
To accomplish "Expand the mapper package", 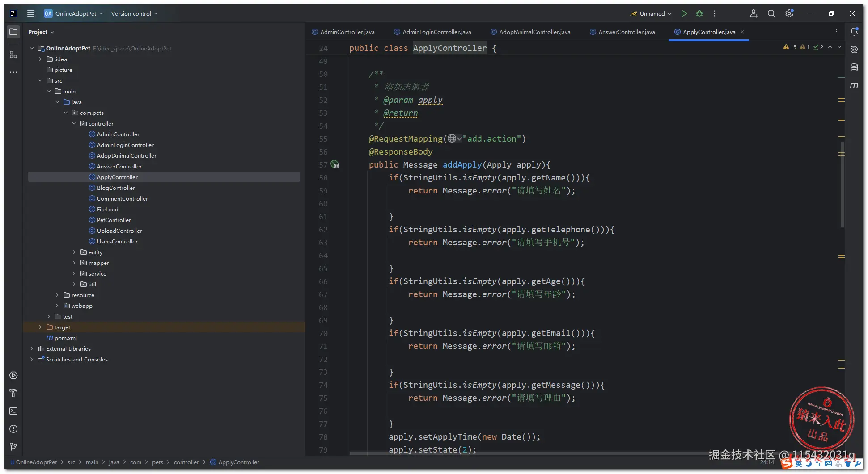I will [74, 263].
